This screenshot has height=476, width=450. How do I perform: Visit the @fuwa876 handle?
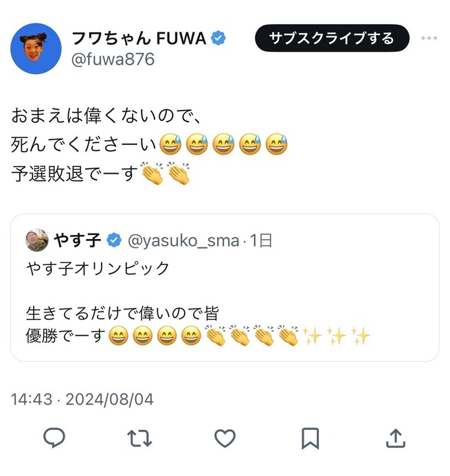(x=113, y=59)
